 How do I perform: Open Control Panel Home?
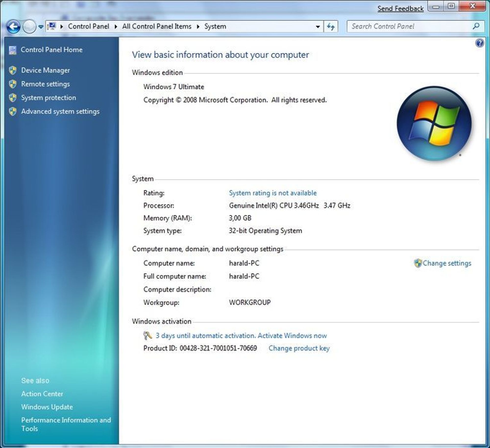coord(51,50)
